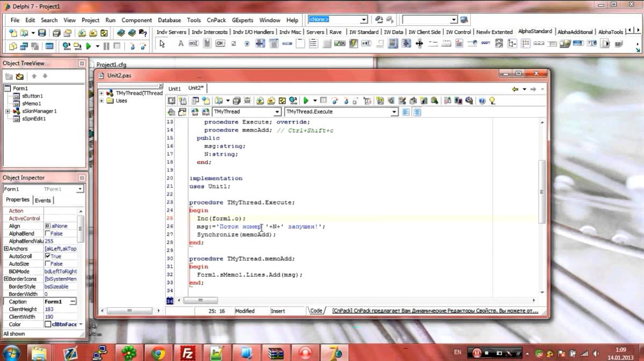
Task: Click the Step Over icon in main toolbar
Action: point(143,46)
